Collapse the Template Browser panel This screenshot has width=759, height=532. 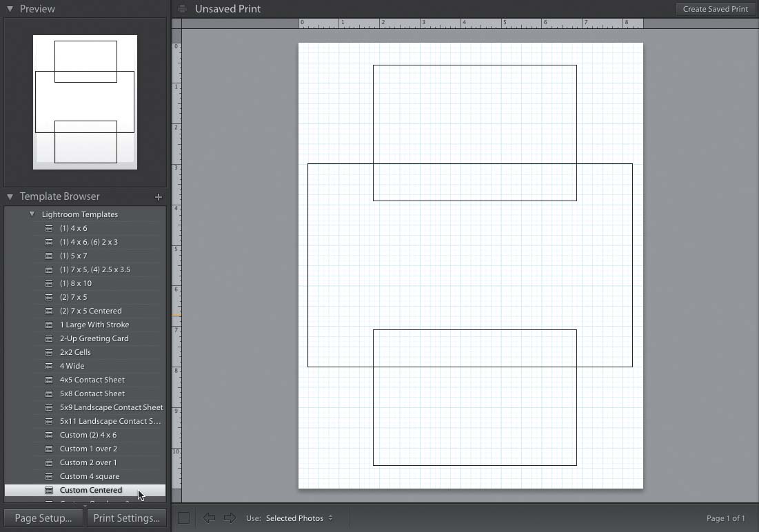click(10, 197)
